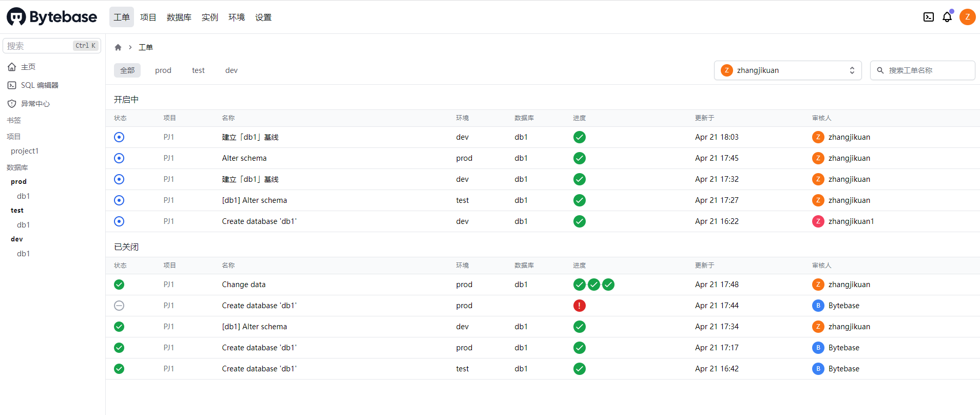Click third progress checkmark of Change data

point(608,285)
